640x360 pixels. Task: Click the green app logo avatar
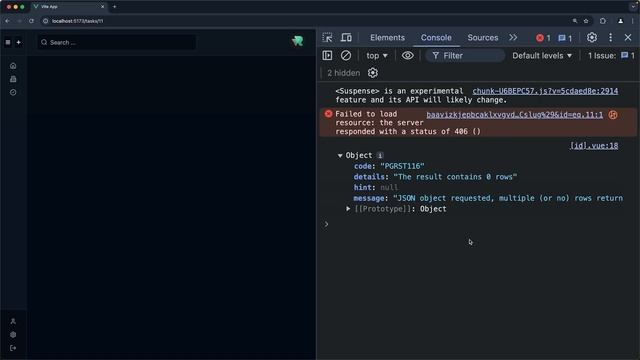coord(298,40)
